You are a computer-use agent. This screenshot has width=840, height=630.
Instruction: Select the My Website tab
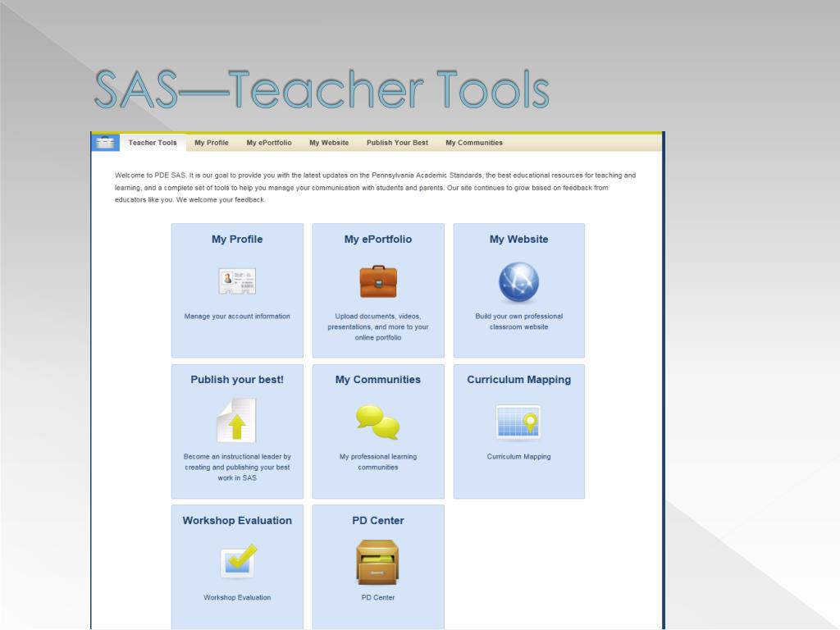point(329,143)
